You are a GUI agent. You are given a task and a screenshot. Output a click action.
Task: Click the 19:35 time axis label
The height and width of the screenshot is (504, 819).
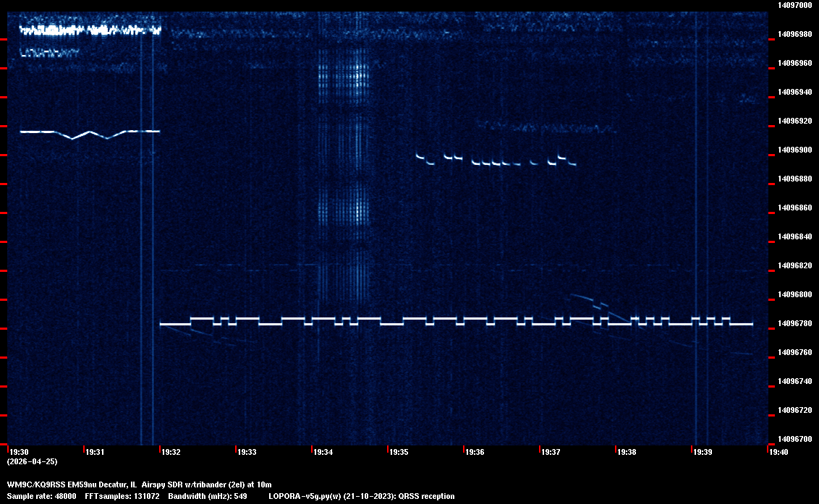click(399, 452)
